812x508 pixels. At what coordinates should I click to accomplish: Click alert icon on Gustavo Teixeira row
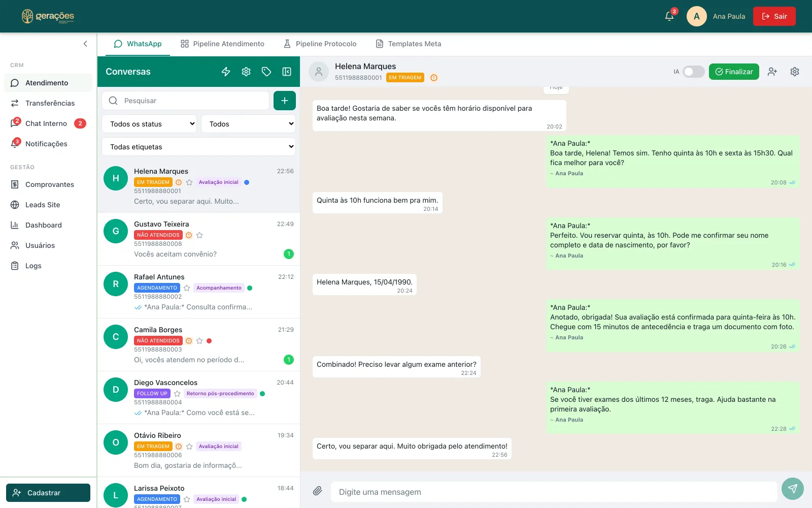(x=189, y=235)
